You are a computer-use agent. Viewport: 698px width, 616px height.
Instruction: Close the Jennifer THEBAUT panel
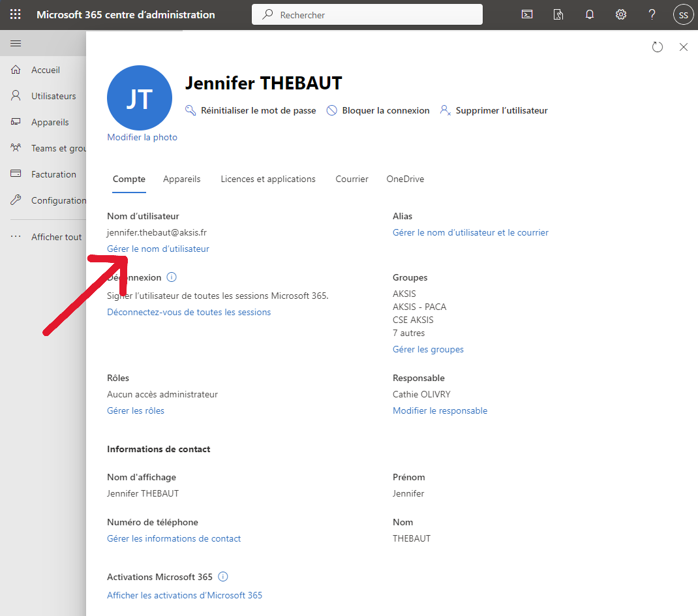pos(684,47)
